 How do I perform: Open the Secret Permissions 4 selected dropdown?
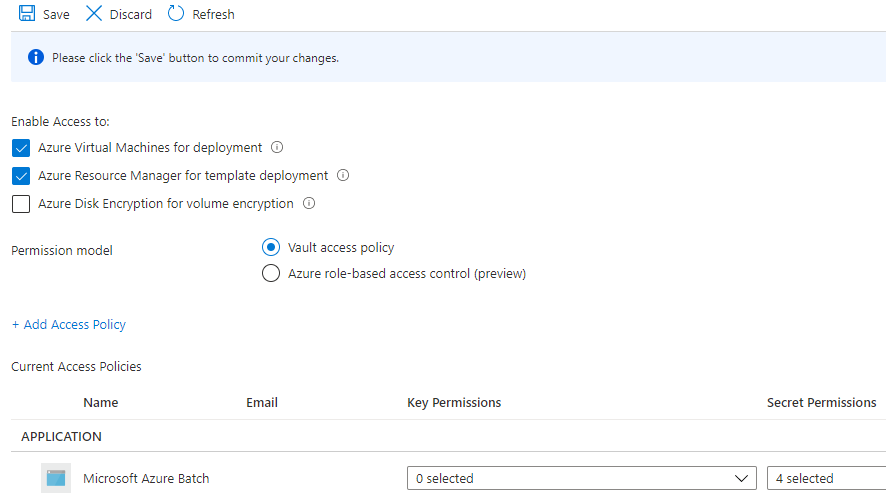825,478
